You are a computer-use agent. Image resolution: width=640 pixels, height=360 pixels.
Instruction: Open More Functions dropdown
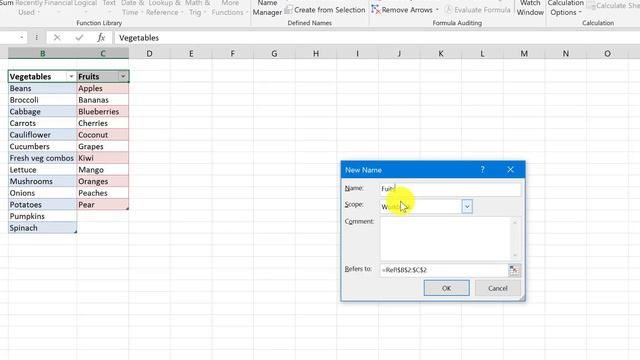coord(229,7)
